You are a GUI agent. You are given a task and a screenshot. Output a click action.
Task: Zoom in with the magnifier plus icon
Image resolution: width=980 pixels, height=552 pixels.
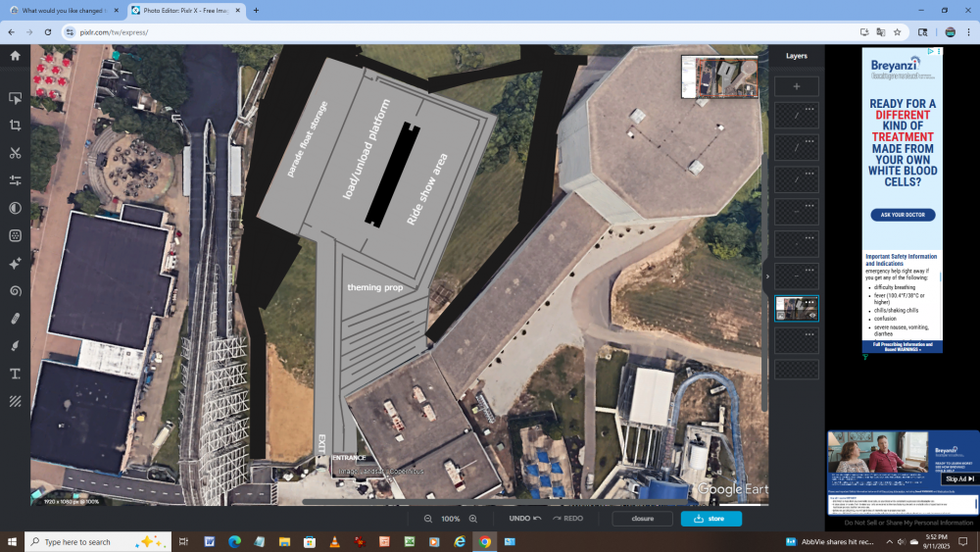[x=473, y=519]
